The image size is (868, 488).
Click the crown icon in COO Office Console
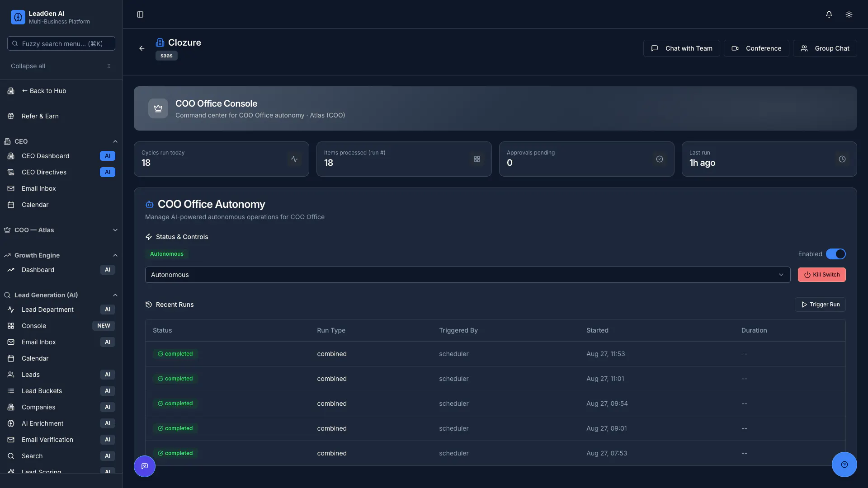(x=158, y=108)
